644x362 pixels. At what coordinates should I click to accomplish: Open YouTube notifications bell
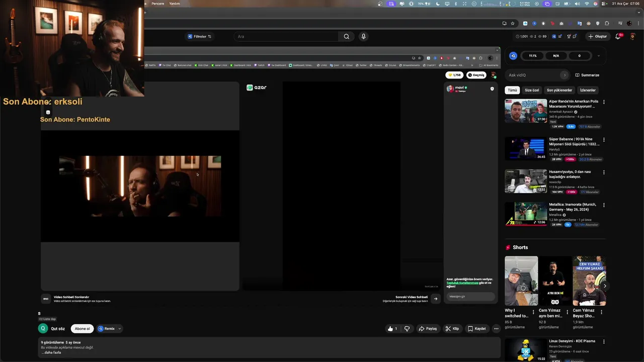tap(618, 36)
